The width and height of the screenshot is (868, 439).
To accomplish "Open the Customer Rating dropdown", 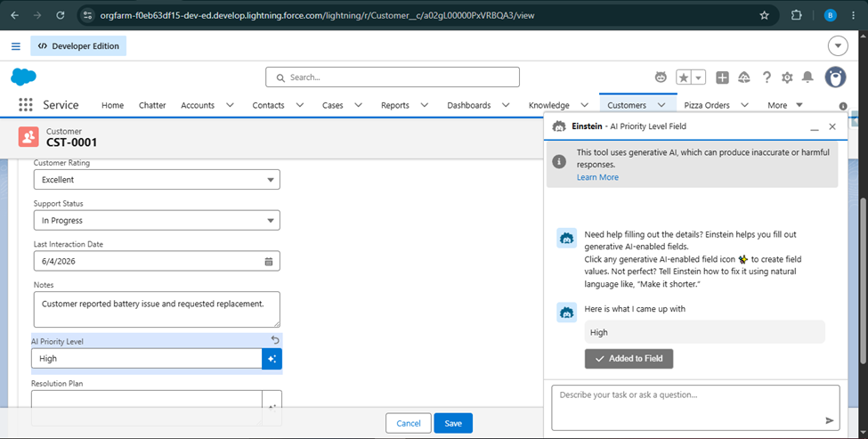I will (x=157, y=179).
